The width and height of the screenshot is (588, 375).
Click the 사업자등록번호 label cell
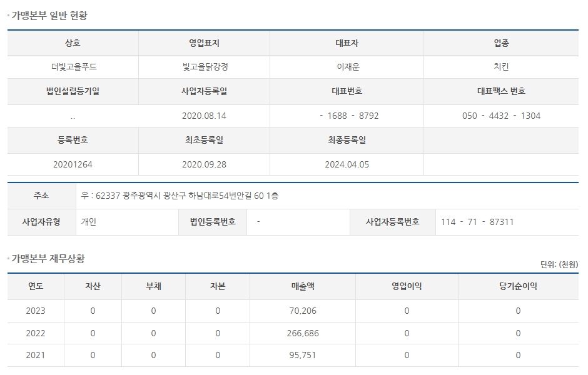click(x=393, y=222)
